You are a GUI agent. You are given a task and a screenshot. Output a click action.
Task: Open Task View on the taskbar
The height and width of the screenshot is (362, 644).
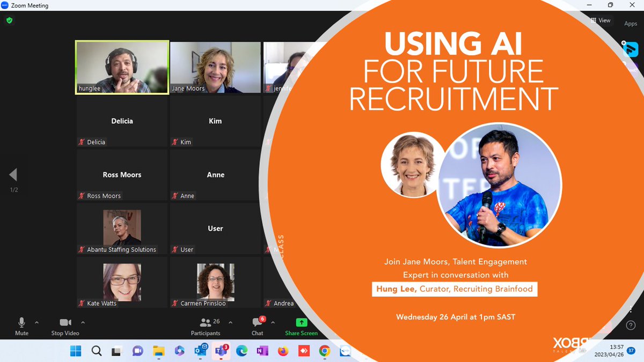pos(116,351)
